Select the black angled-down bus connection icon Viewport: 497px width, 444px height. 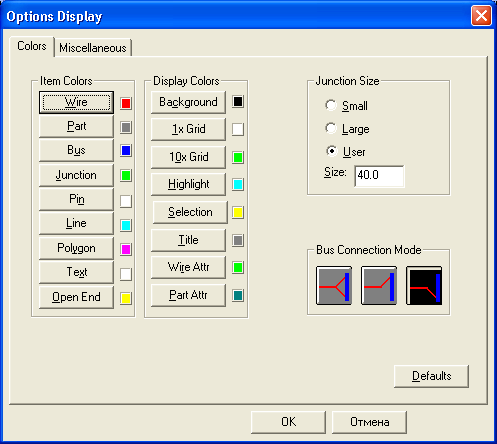pyautogui.click(x=424, y=286)
